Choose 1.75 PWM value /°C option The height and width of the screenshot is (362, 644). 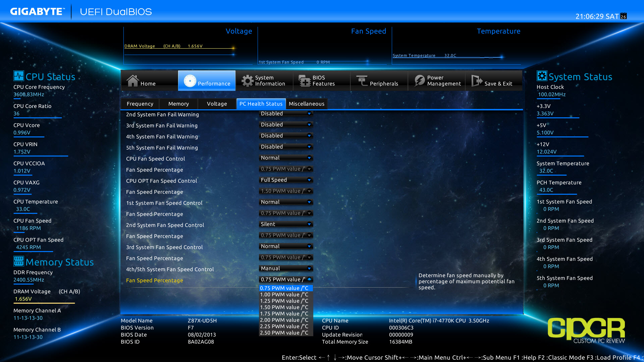click(286, 314)
